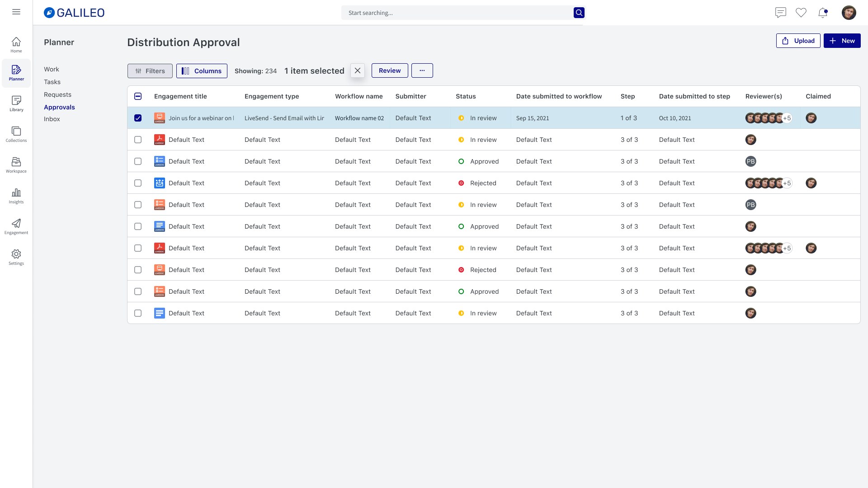Tick the checkbox of the first Default Text row
The image size is (868, 488).
[x=138, y=140]
